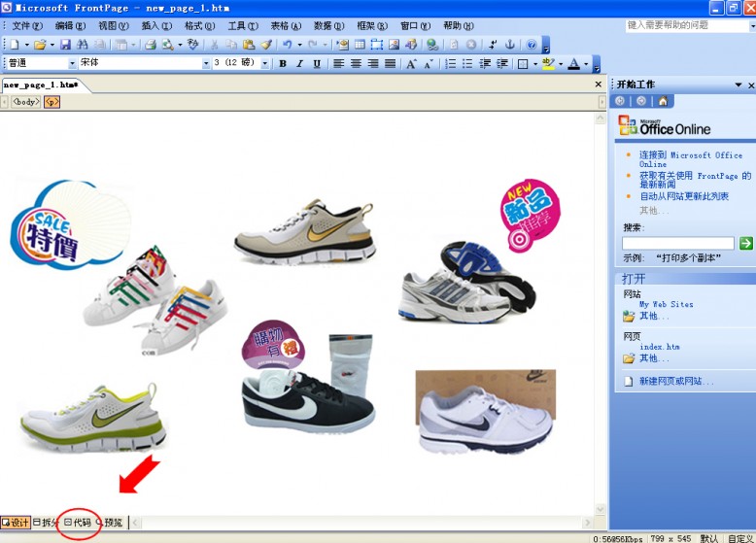
Task: Toggle numbered list formatting
Action: tap(450, 63)
